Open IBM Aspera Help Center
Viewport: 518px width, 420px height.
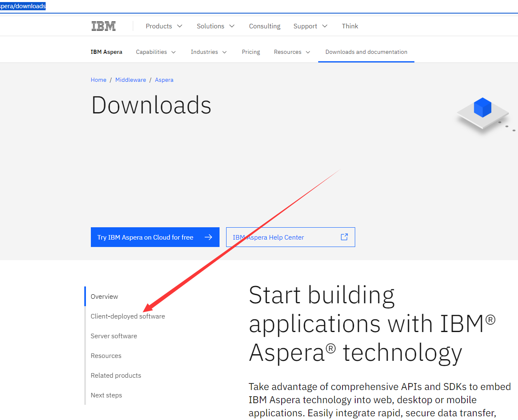point(291,237)
